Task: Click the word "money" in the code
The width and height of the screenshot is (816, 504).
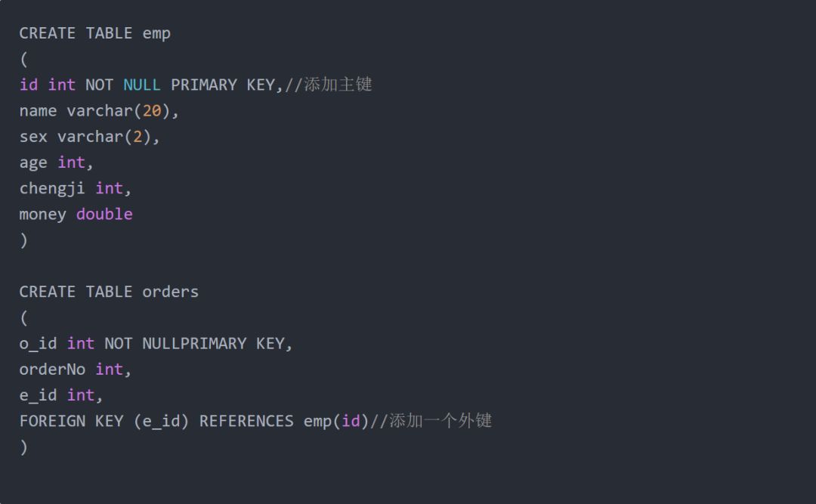Action: pos(42,215)
